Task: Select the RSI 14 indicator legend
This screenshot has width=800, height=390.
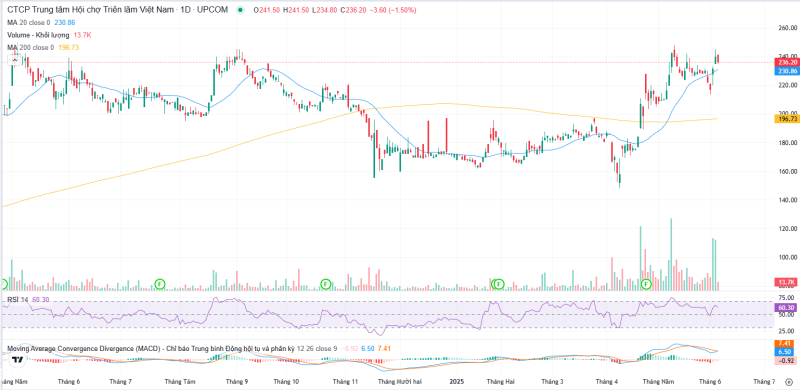Action: pos(18,300)
